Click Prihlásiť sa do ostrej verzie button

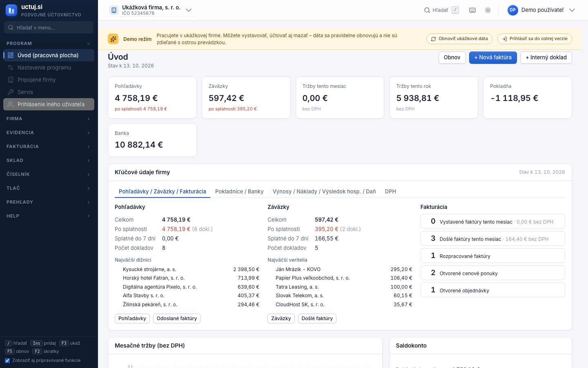click(x=535, y=39)
